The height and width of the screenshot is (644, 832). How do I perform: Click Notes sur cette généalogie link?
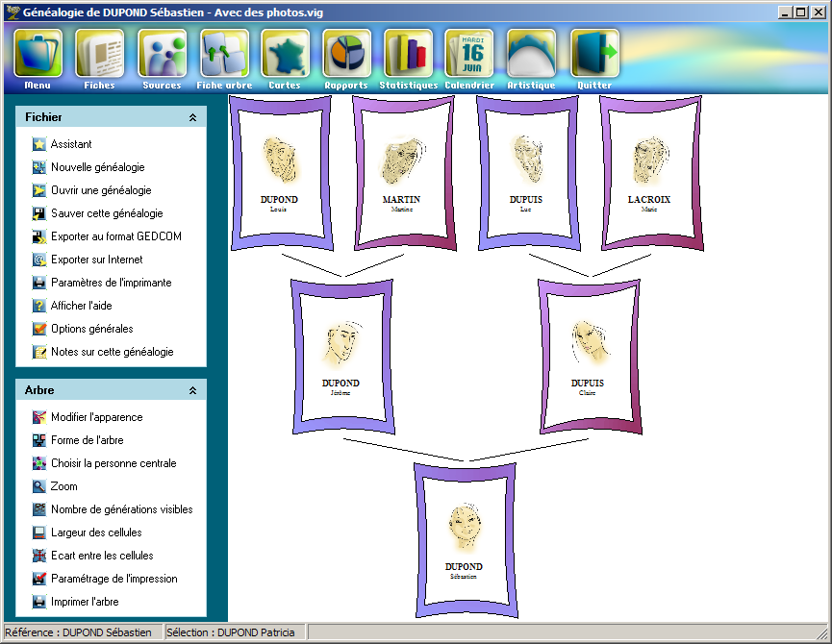coord(112,352)
